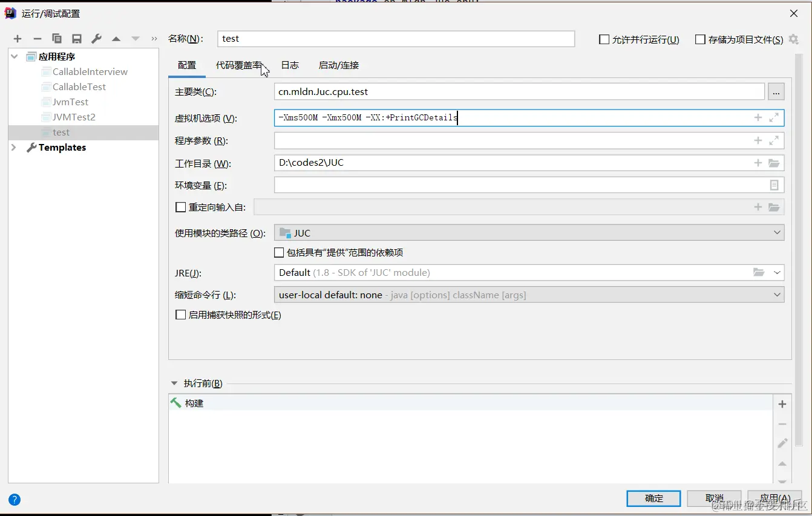Select JVMTest2 configuration

tap(74, 117)
